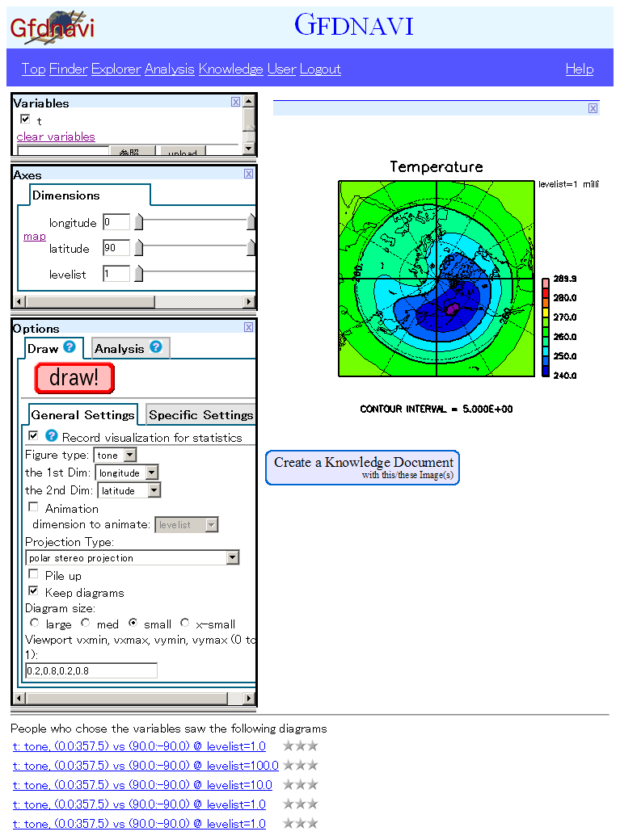Close the Axes panel
The width and height of the screenshot is (620, 840).
tap(248, 174)
